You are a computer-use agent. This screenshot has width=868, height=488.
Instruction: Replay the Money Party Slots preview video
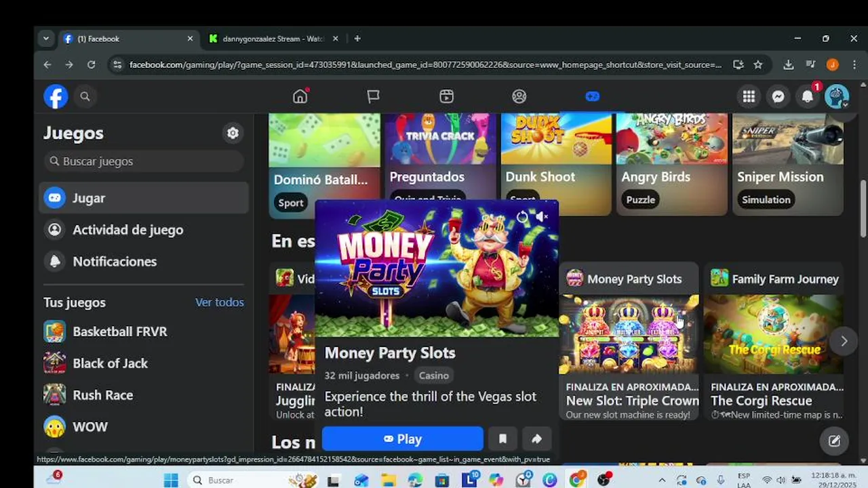click(522, 217)
